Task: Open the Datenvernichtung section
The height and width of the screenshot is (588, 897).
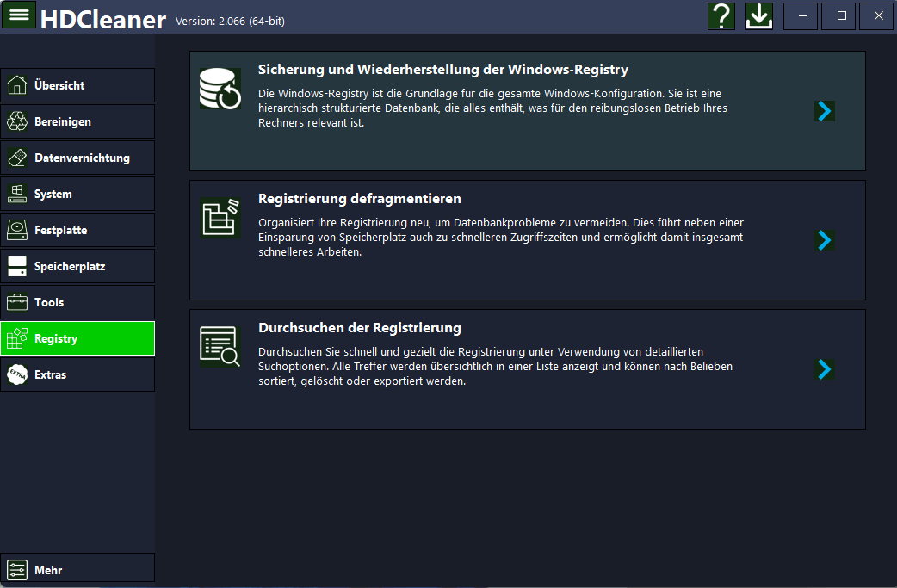Action: pyautogui.click(x=77, y=158)
